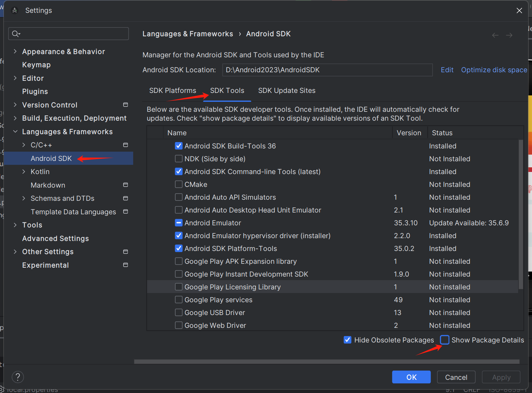Expand the Kotlin node
The width and height of the screenshot is (532, 393).
24,172
